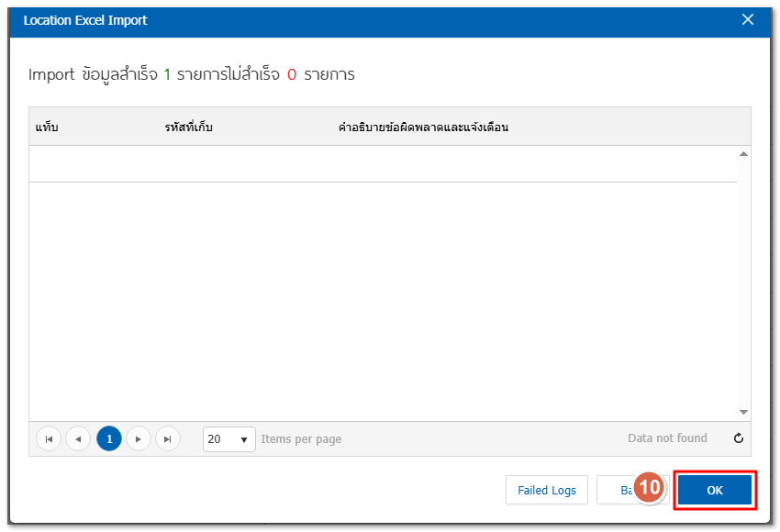Click the orange step 10 marker
Viewport: 780px width, 532px height.
650,487
